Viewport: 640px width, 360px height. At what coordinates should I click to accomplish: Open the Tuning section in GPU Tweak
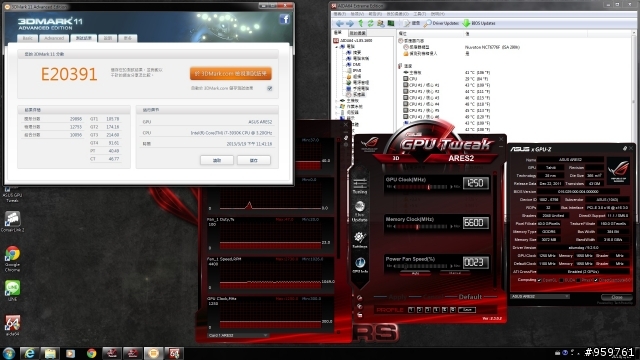click(x=360, y=185)
